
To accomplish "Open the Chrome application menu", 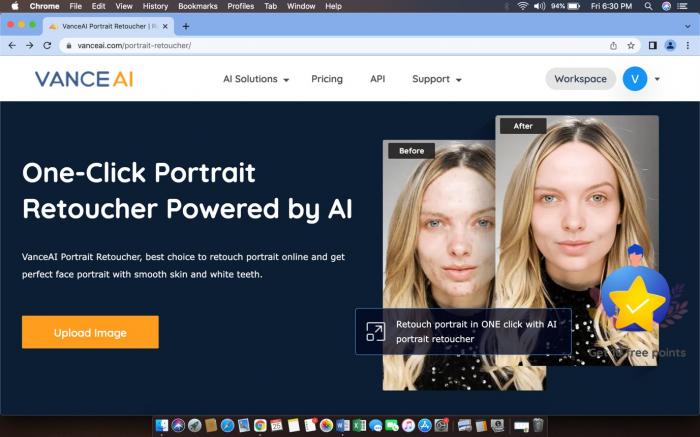I will click(44, 6).
